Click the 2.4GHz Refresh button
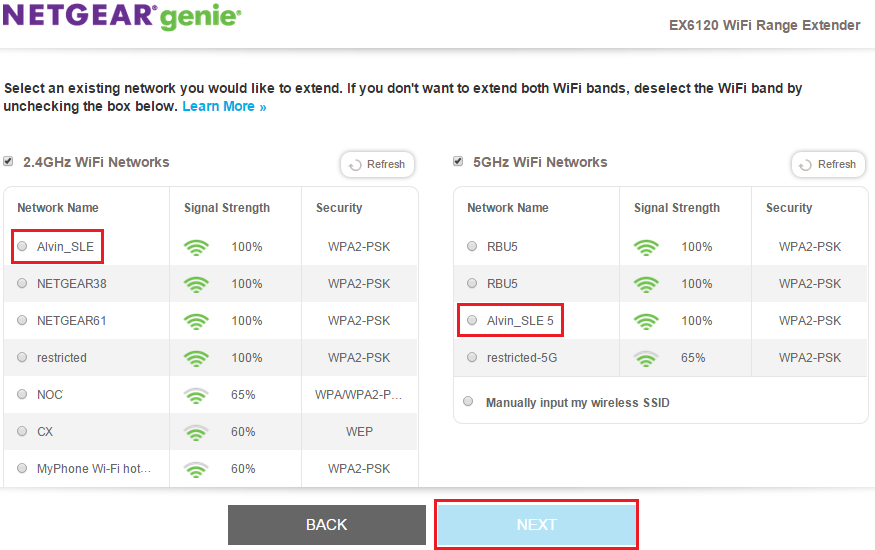 coord(378,164)
